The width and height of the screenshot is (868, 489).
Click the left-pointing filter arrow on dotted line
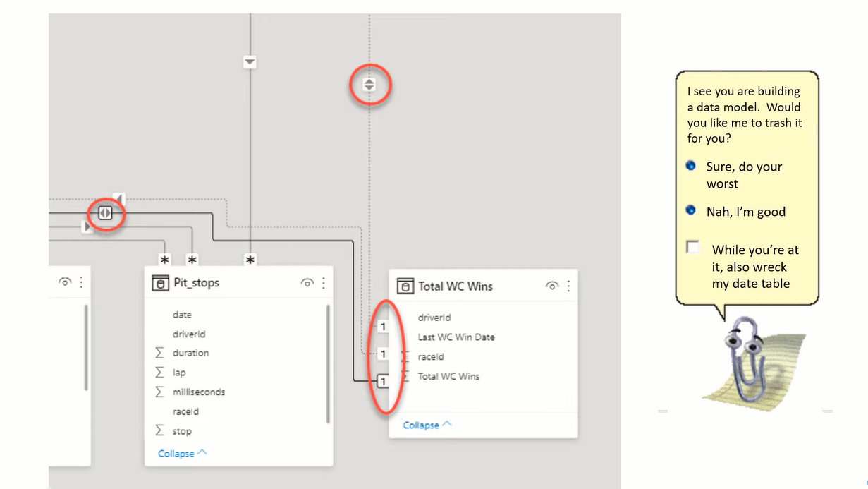pyautogui.click(x=118, y=200)
